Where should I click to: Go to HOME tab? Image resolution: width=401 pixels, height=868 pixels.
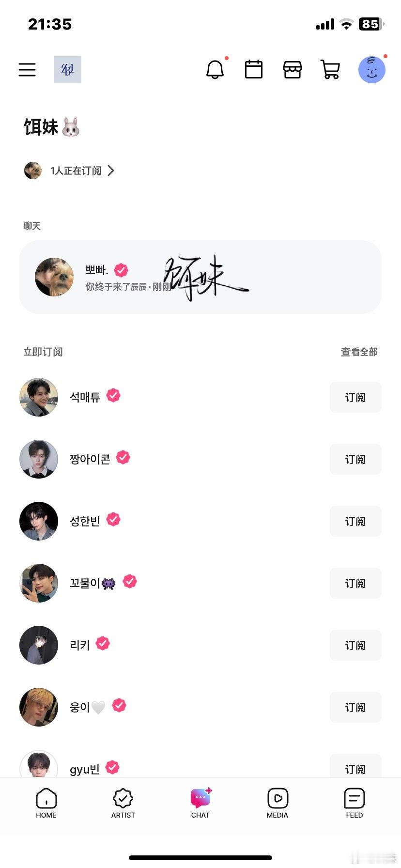(x=46, y=803)
